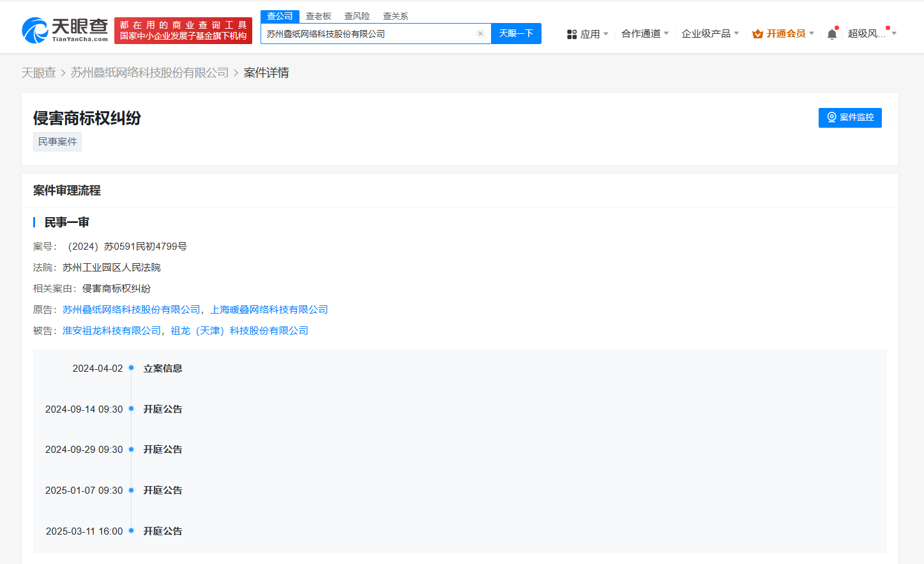Click 开庭公告 entry dated 2024-09-14 09:30

pos(163,409)
